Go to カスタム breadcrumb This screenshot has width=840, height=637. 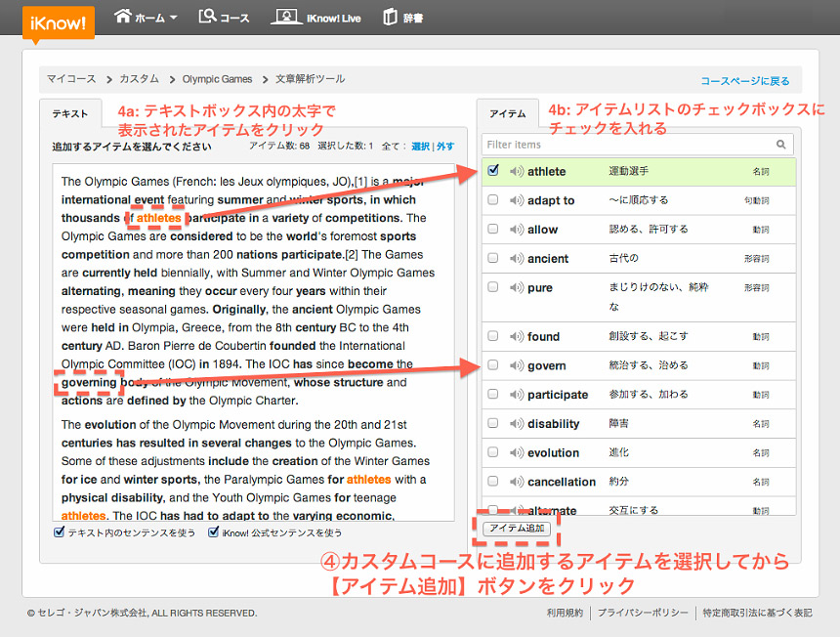point(140,79)
